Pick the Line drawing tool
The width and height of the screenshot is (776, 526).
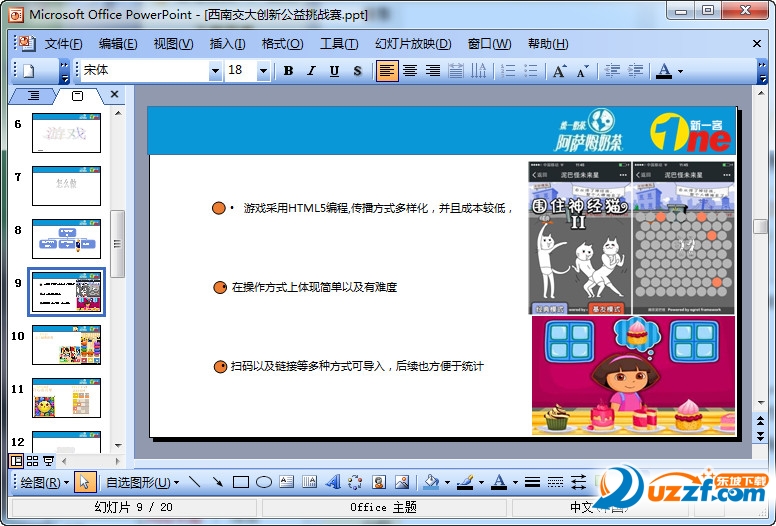(x=194, y=482)
